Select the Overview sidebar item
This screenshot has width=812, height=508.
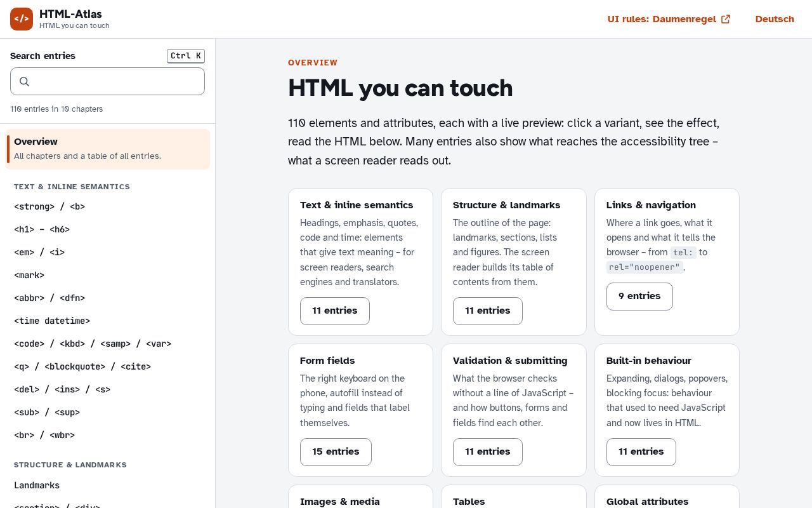click(x=107, y=149)
